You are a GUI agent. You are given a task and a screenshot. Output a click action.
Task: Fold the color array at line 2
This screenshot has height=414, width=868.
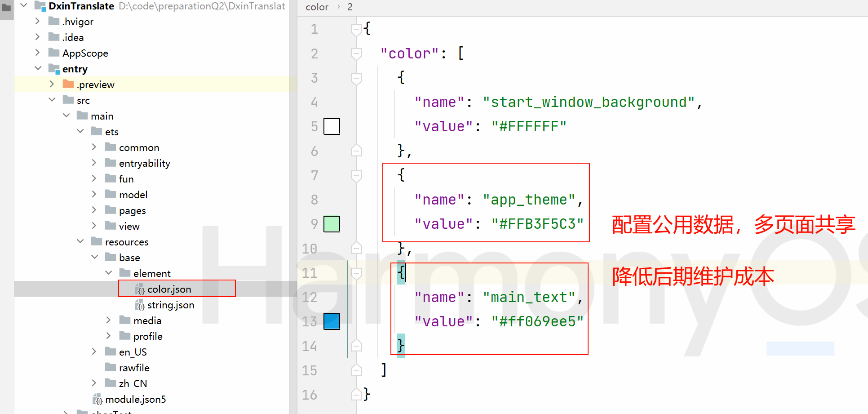(356, 54)
